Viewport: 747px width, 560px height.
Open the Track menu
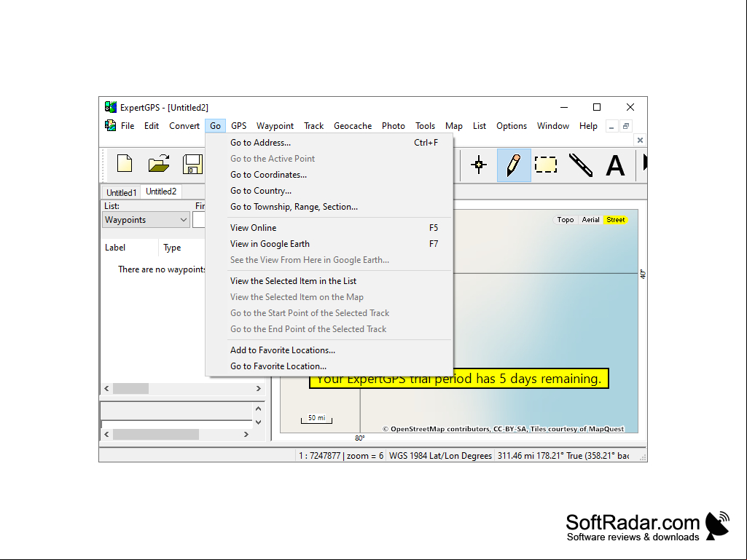(313, 126)
